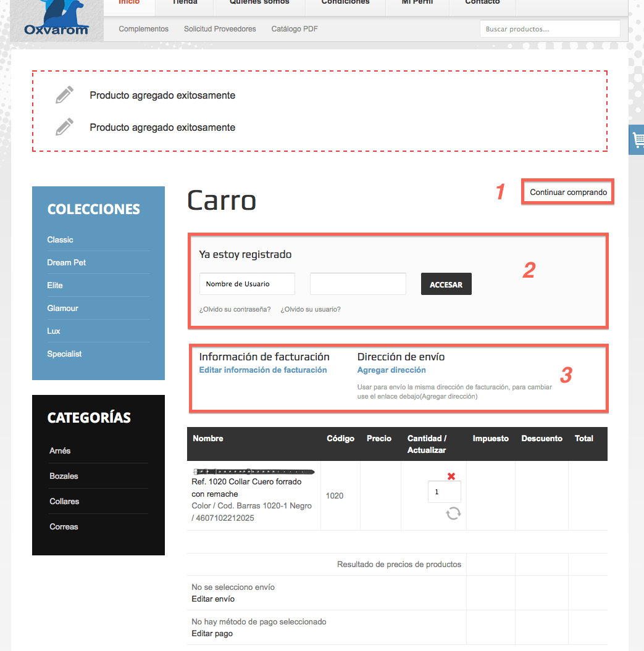Click the Total column header
Screen dimensions: 644x651
coord(583,439)
